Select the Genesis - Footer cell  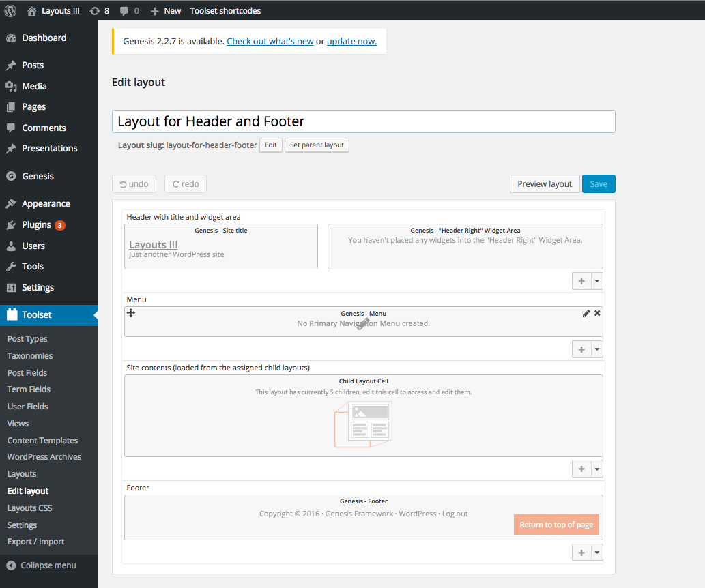[363, 518]
